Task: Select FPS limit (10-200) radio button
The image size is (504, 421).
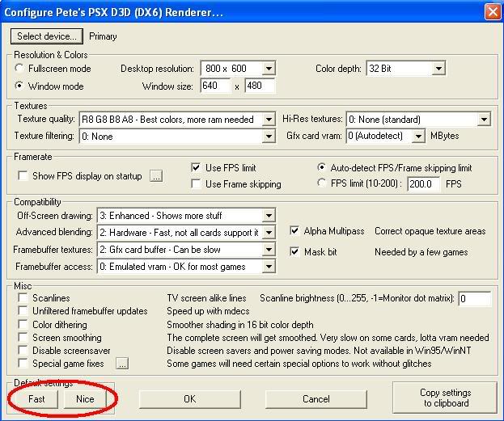Action: [x=322, y=184]
